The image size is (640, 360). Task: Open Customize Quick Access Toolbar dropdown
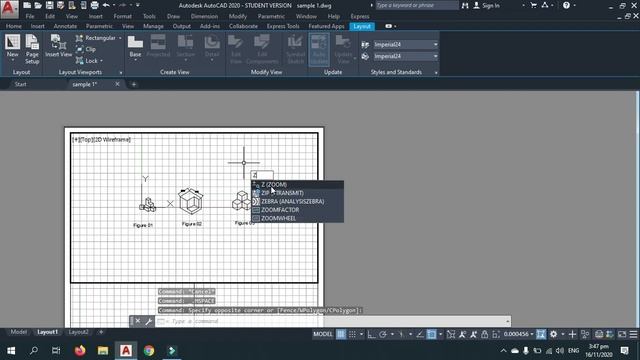138,5
